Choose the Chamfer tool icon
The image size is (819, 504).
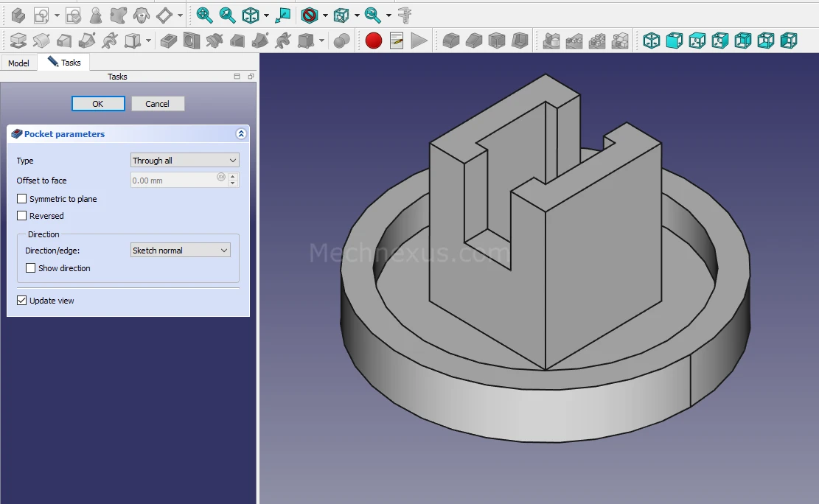point(474,41)
